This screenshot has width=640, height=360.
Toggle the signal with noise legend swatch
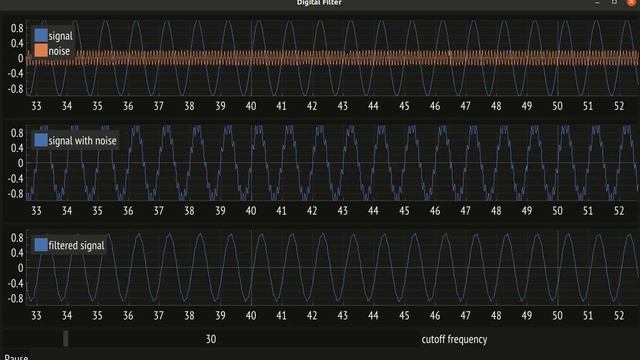pyautogui.click(x=41, y=140)
